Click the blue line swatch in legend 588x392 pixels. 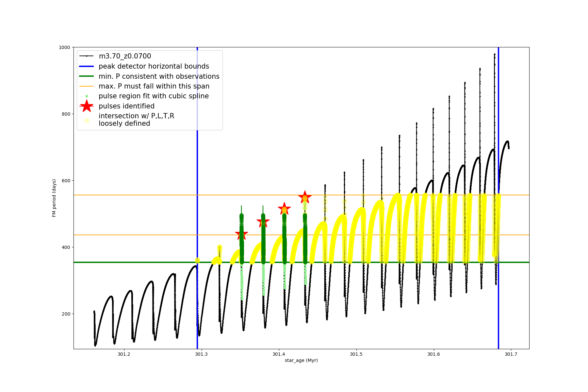click(x=87, y=66)
